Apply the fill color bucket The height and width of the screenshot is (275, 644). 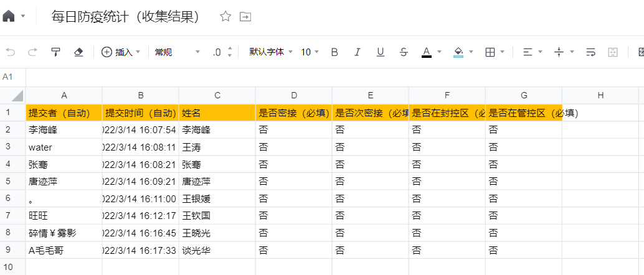click(458, 52)
